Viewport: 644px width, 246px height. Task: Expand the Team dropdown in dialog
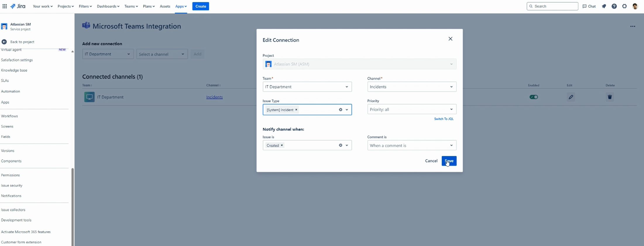click(x=307, y=87)
